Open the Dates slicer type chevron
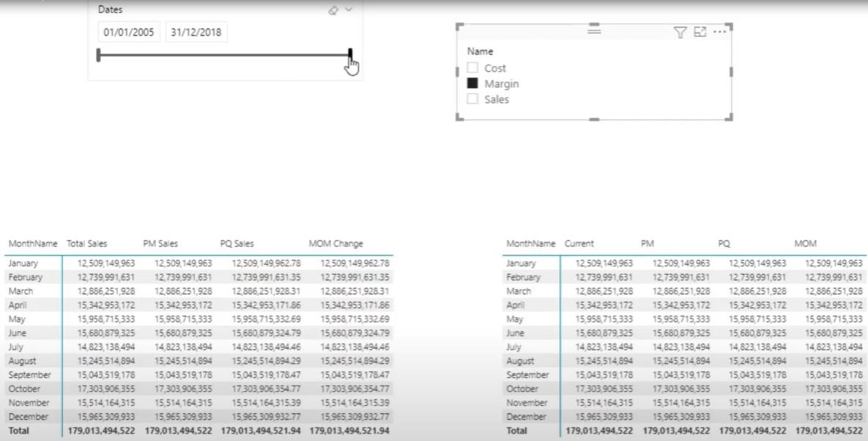Image resolution: width=868 pixels, height=441 pixels. tap(348, 10)
